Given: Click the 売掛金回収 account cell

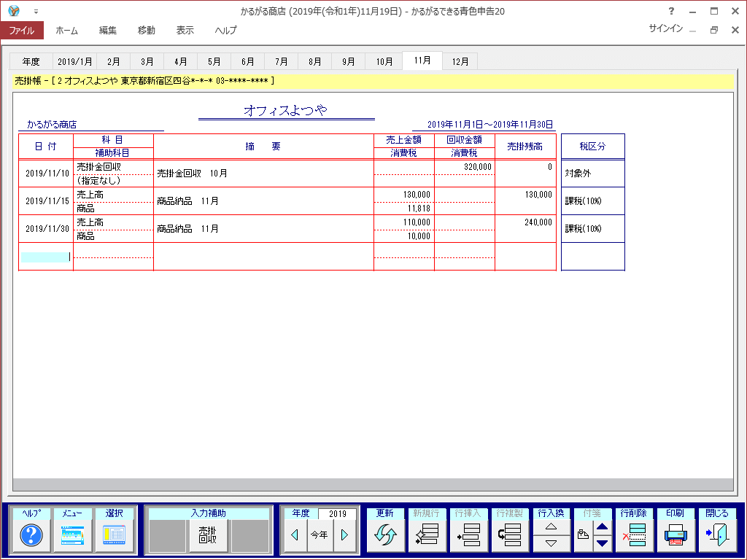Looking at the screenshot, I should (x=113, y=167).
